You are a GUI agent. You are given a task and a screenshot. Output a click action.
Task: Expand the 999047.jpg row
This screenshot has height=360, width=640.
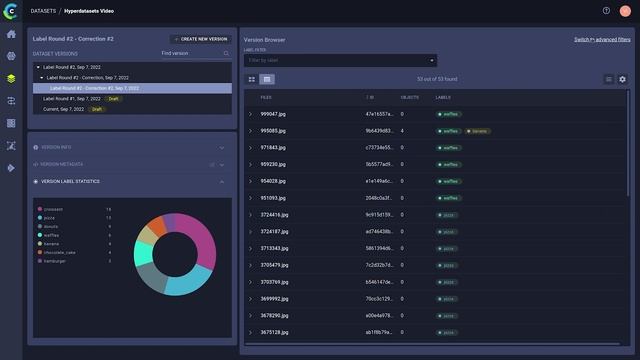[251, 114]
